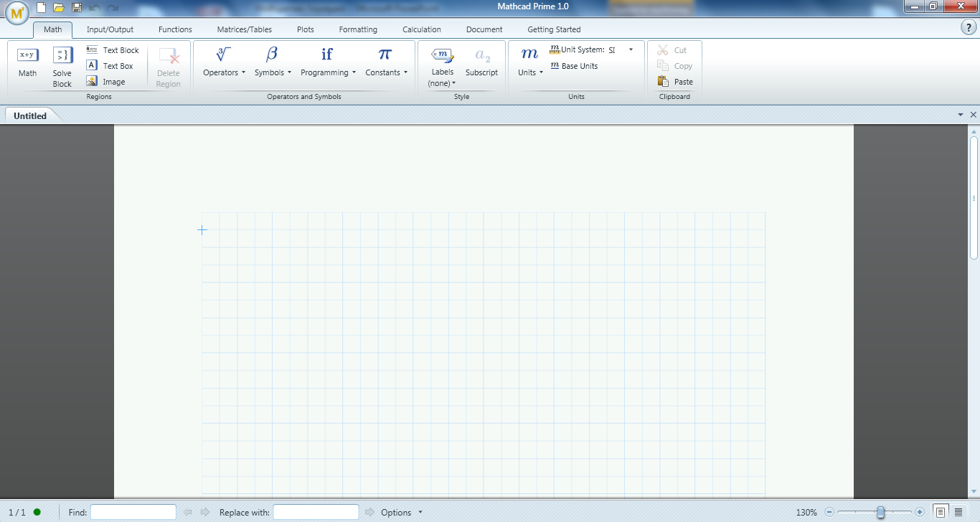The width and height of the screenshot is (980, 522).
Task: Close the Untitled worksheet
Action: click(974, 115)
